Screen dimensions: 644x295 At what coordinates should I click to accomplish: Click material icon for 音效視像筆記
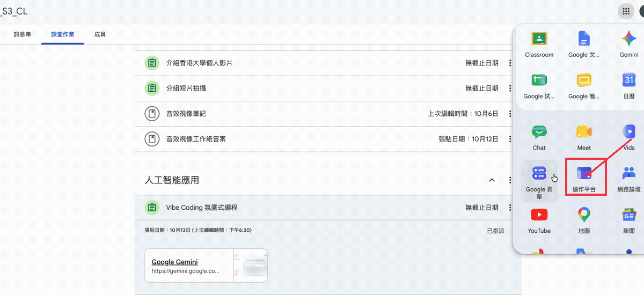[x=152, y=114]
